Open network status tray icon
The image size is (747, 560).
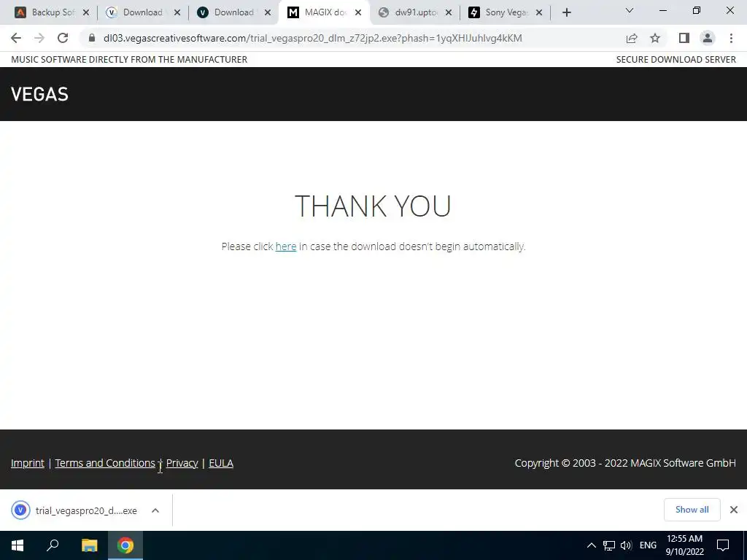tap(609, 545)
